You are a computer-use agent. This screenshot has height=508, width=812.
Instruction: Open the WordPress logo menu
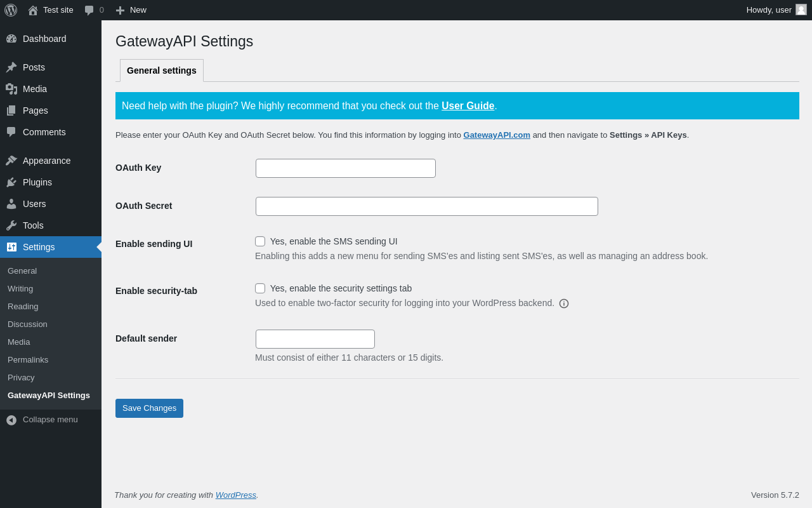click(11, 10)
